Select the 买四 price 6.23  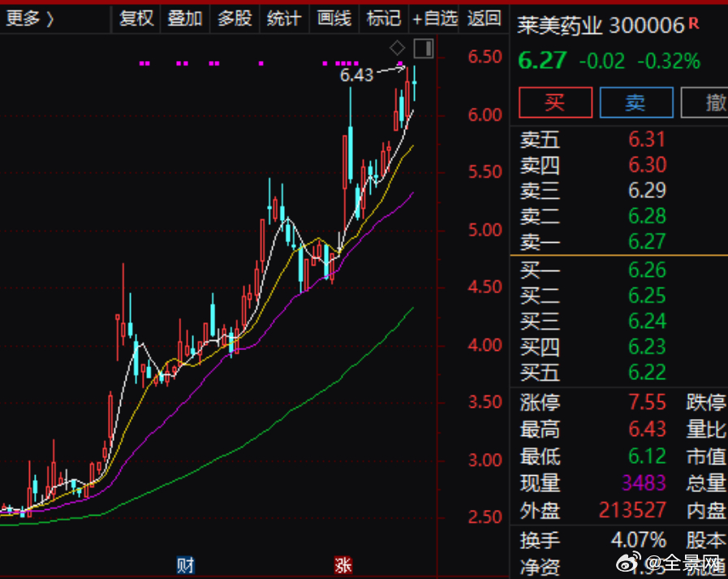pyautogui.click(x=647, y=347)
